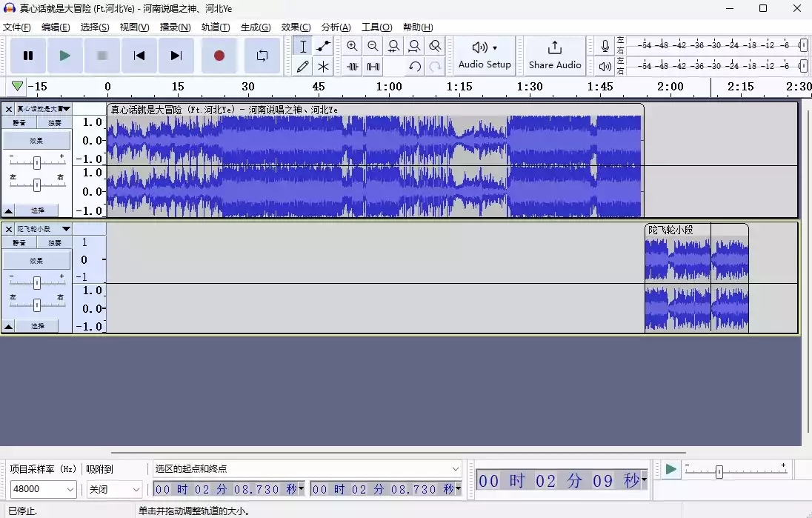Click the Zoom In magnifier icon

pyautogui.click(x=352, y=46)
